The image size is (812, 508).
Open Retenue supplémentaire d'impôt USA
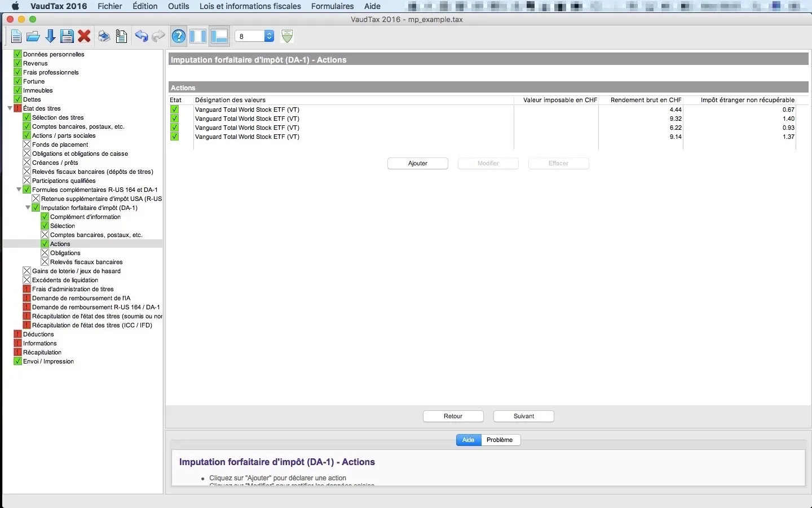tap(101, 199)
